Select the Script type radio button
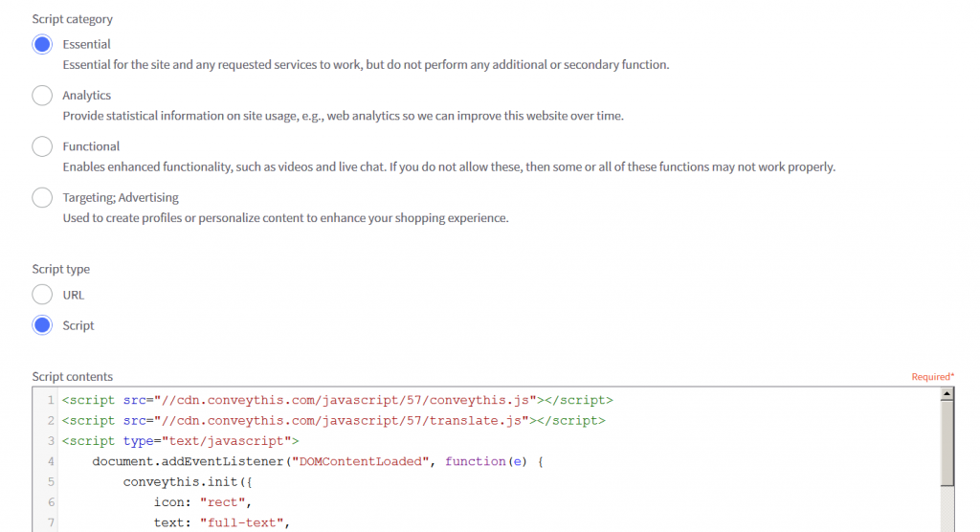The width and height of the screenshot is (980, 532). [42, 325]
